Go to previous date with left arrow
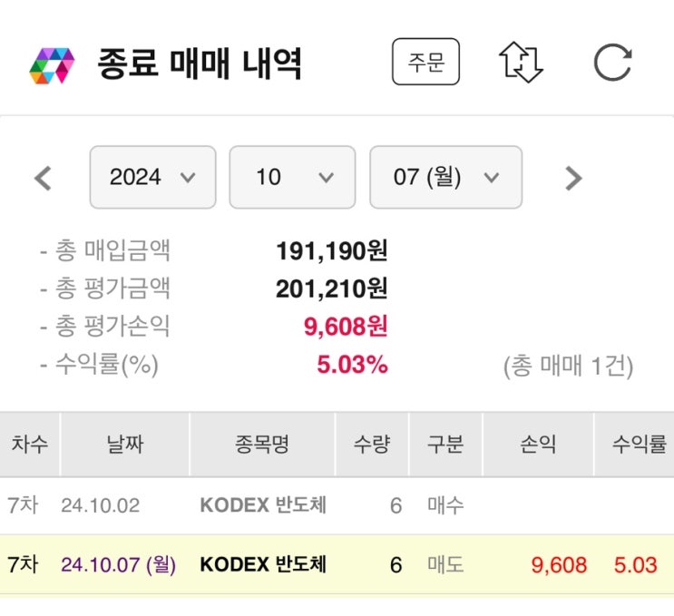The image size is (674, 616). point(43,177)
